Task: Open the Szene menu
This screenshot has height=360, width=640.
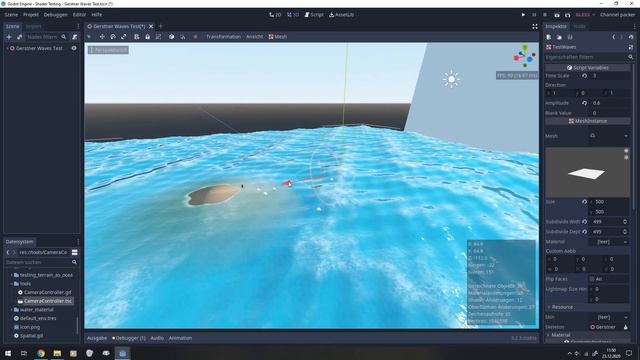Action: click(x=11, y=15)
